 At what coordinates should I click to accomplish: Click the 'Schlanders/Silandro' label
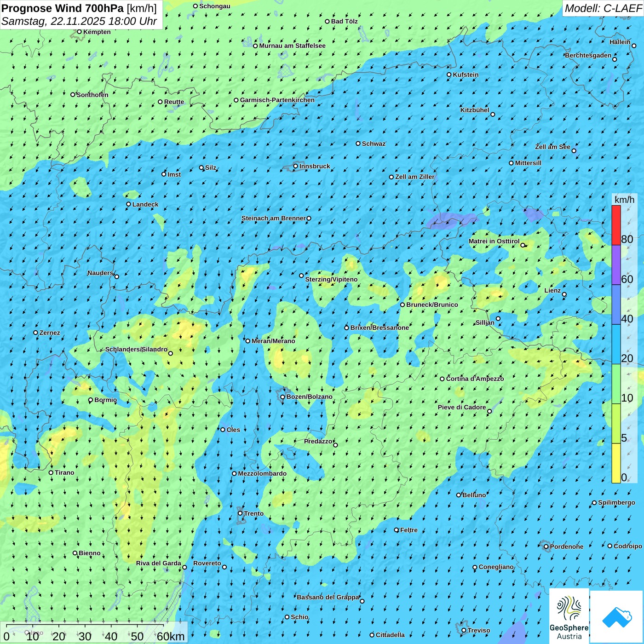(136, 349)
